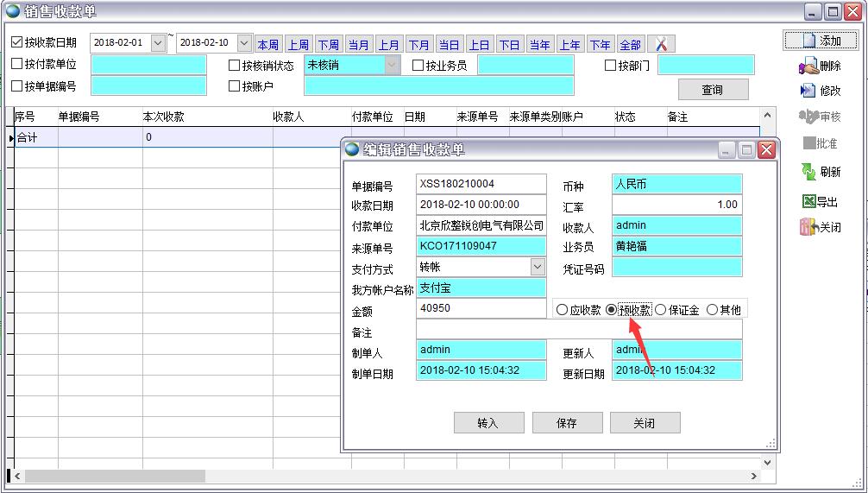This screenshot has width=868, height=493.
Task: Open the end date 2018-02-10 dropdown
Action: click(x=244, y=43)
